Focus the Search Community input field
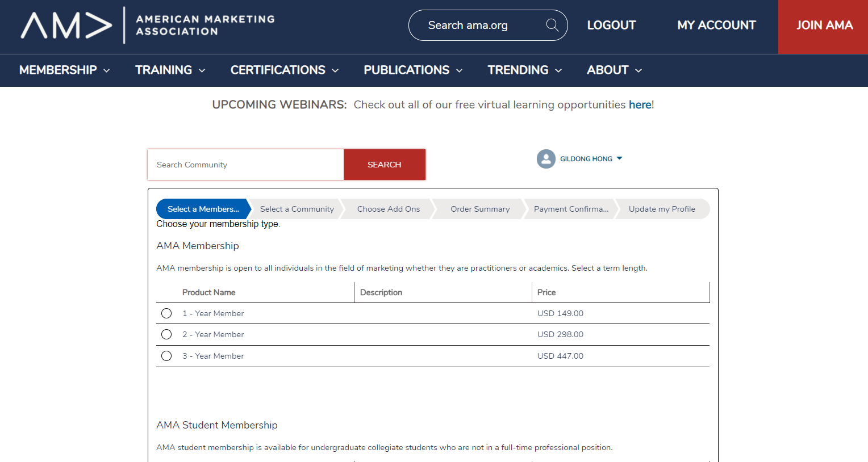 tap(245, 165)
